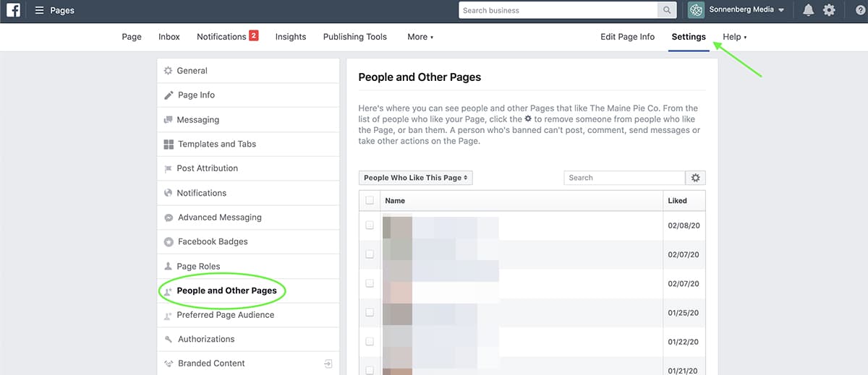The width and height of the screenshot is (868, 375).
Task: Open the top bar gear settings icon
Action: coord(829,10)
